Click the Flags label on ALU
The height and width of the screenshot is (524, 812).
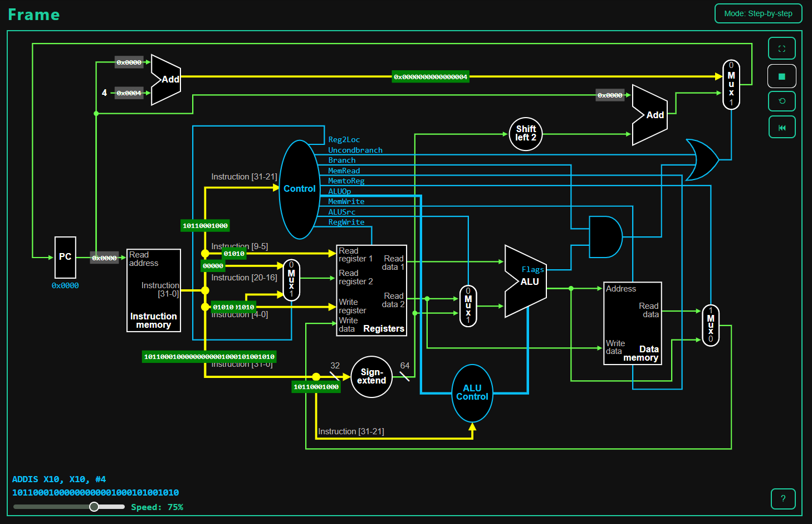[x=532, y=269]
